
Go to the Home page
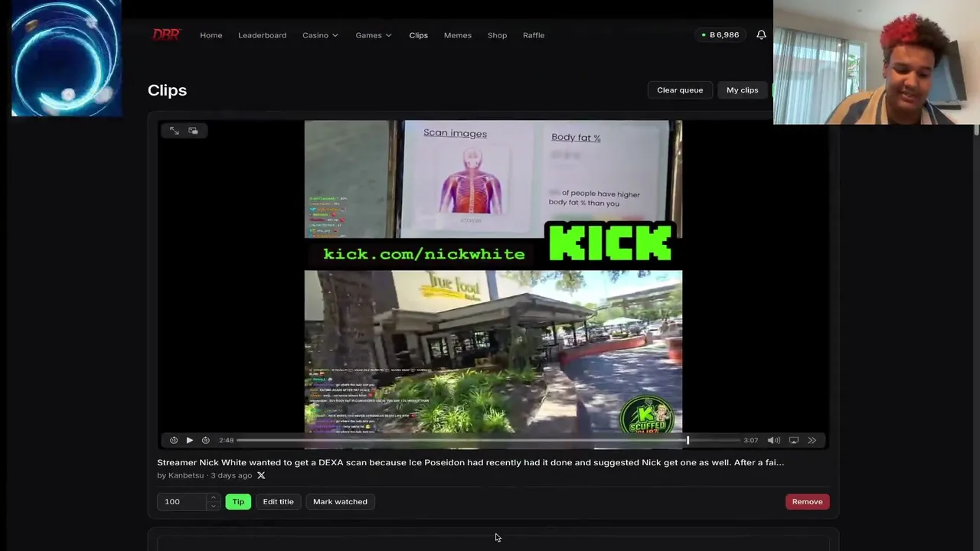click(x=211, y=35)
